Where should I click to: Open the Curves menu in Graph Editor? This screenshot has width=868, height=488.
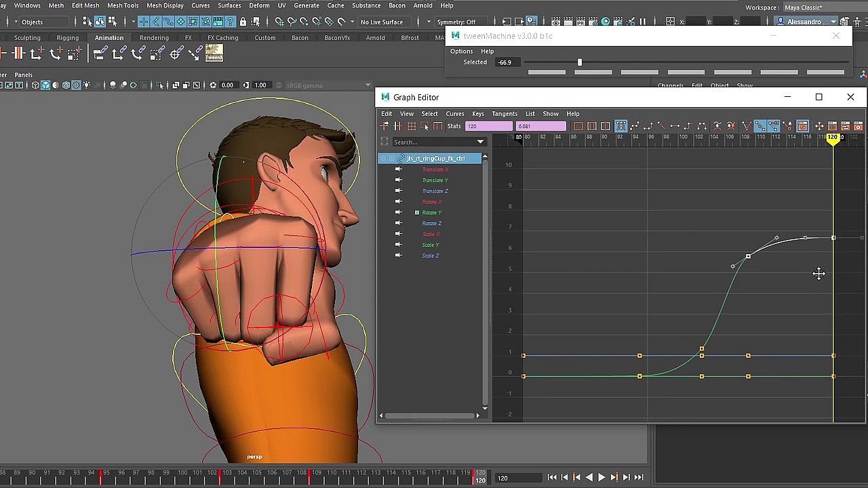(455, 114)
